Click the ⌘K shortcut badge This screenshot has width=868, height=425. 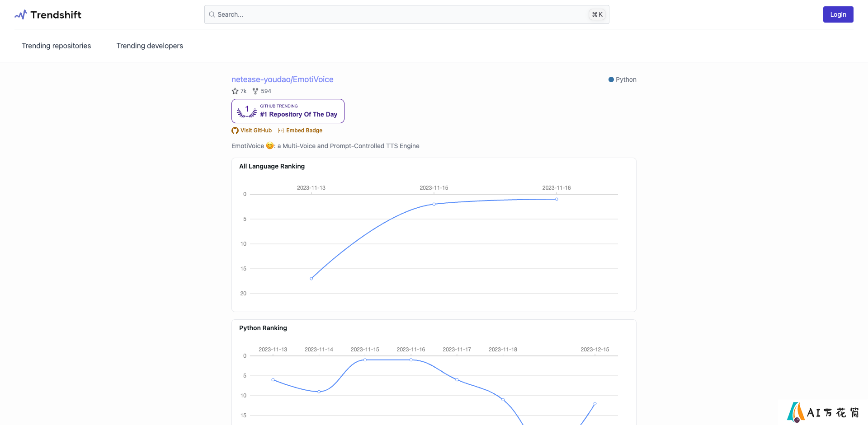(x=597, y=14)
